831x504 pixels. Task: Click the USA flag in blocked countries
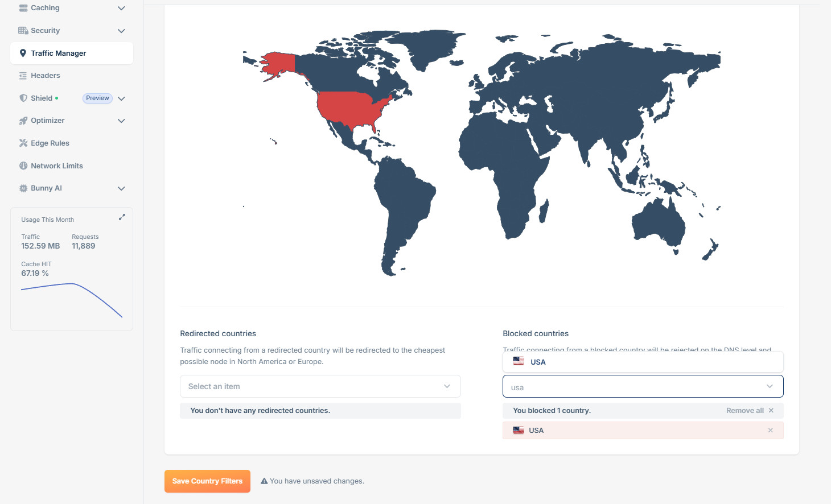[519, 361]
